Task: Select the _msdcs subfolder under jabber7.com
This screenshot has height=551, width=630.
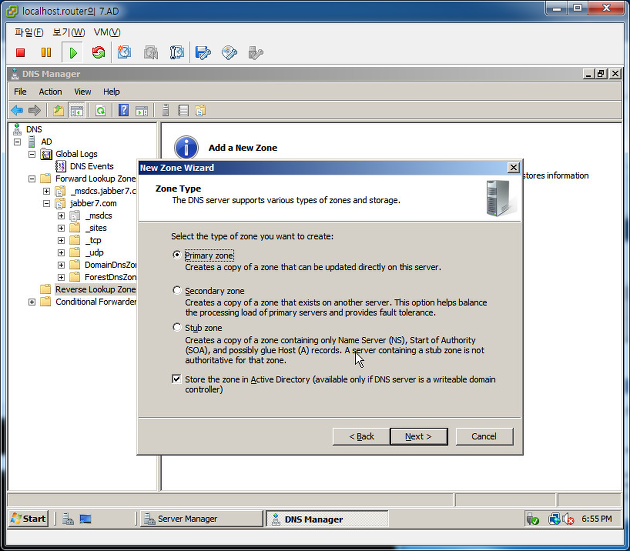Action: [98, 216]
